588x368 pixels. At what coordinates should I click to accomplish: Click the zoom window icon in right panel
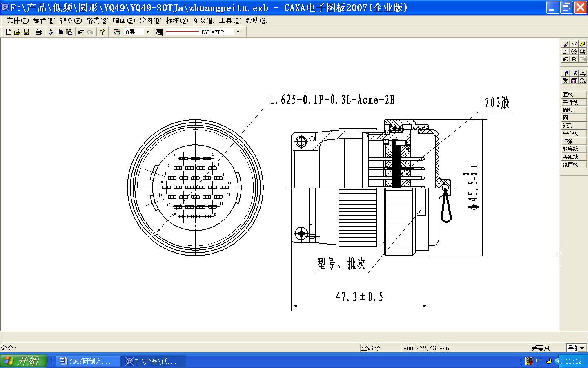tap(566, 52)
